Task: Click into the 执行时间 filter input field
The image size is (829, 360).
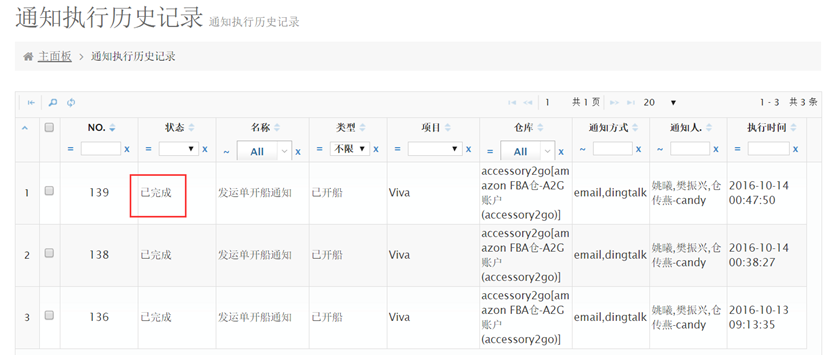Action: pyautogui.click(x=768, y=149)
